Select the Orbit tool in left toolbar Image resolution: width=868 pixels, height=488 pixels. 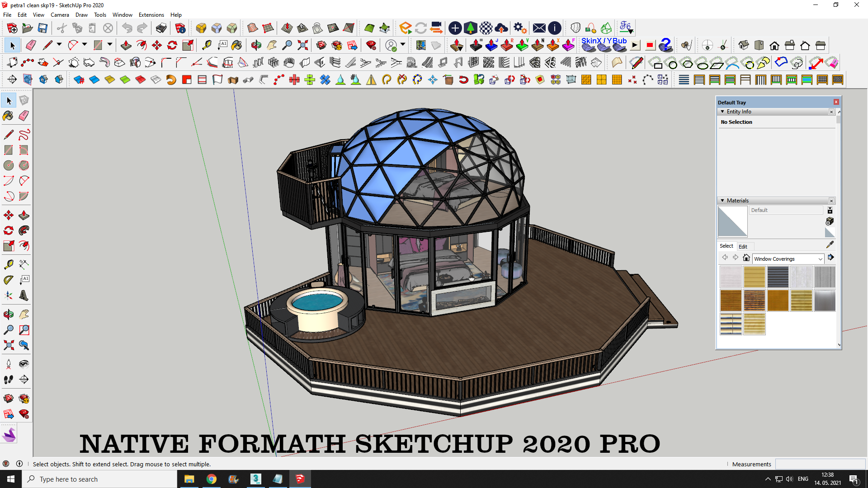(x=8, y=314)
